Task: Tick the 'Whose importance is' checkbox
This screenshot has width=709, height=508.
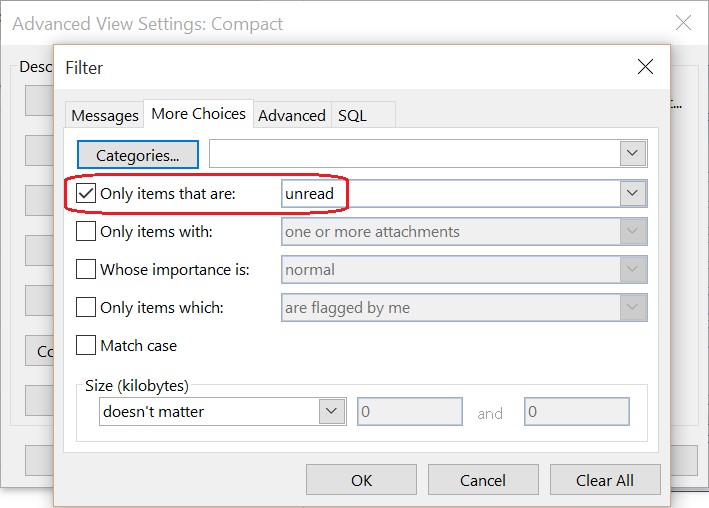Action: 87,270
